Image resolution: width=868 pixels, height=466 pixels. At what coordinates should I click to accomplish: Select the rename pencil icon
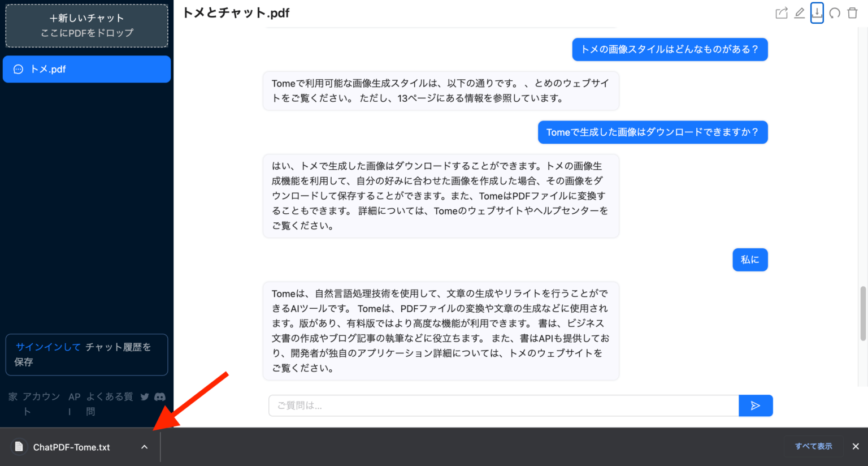pos(799,12)
